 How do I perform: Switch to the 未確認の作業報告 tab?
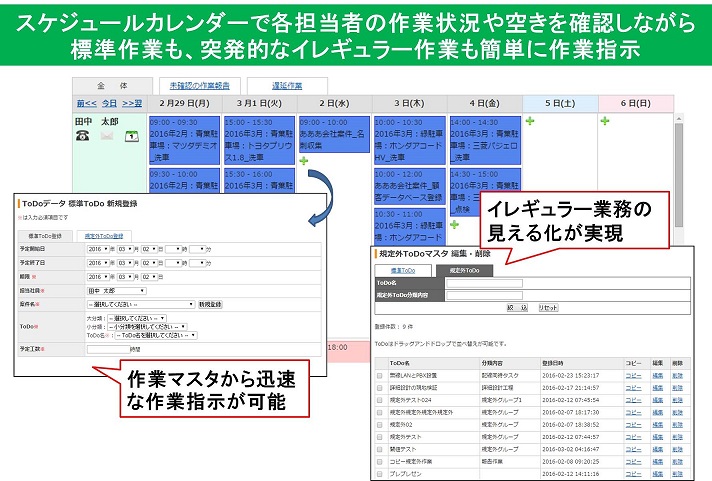coord(199,85)
